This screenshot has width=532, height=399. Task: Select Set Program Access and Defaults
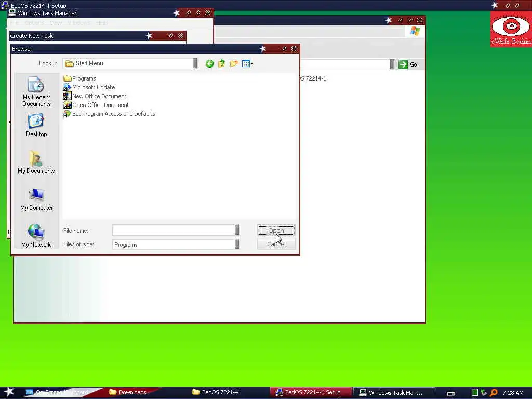[109, 114]
